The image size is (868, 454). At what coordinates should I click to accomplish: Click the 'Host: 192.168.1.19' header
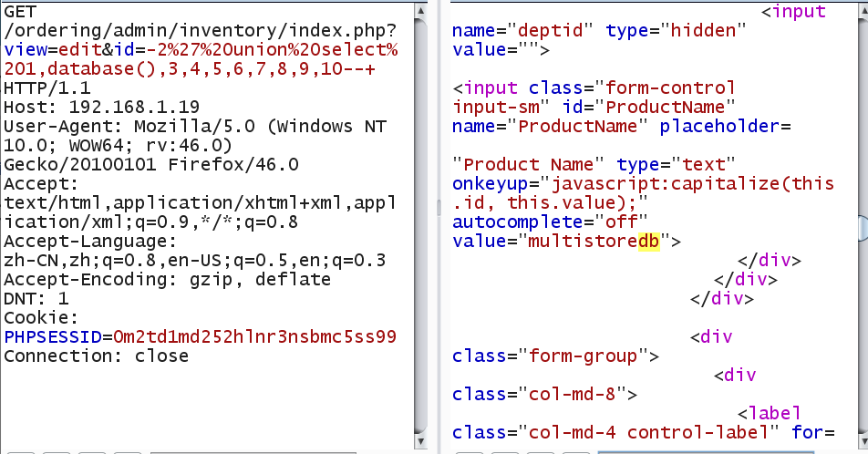[x=102, y=107]
